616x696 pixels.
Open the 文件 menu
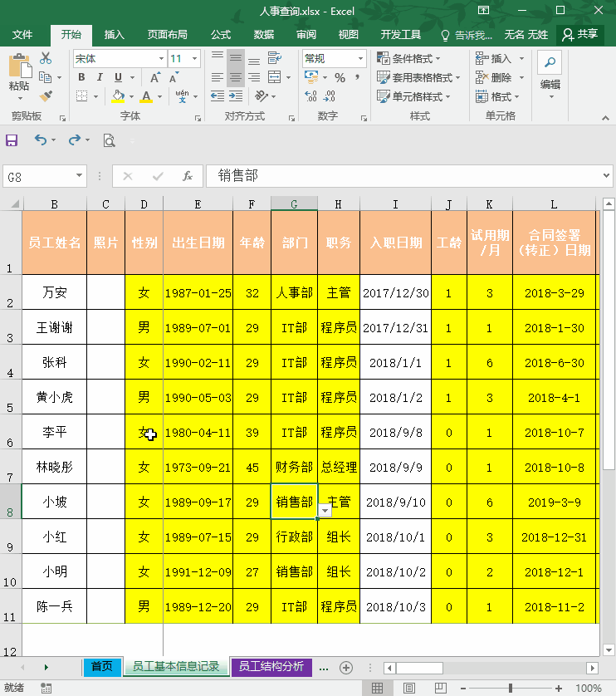click(22, 35)
